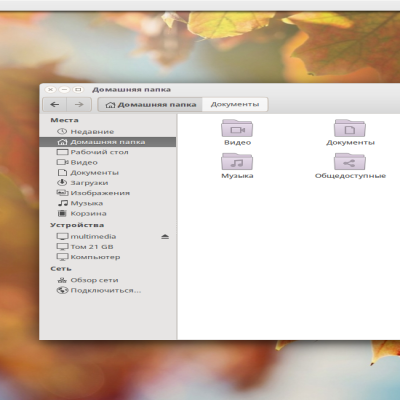This screenshot has height=400, width=400.
Task: Select Недавние in the sidebar
Action: [108, 132]
